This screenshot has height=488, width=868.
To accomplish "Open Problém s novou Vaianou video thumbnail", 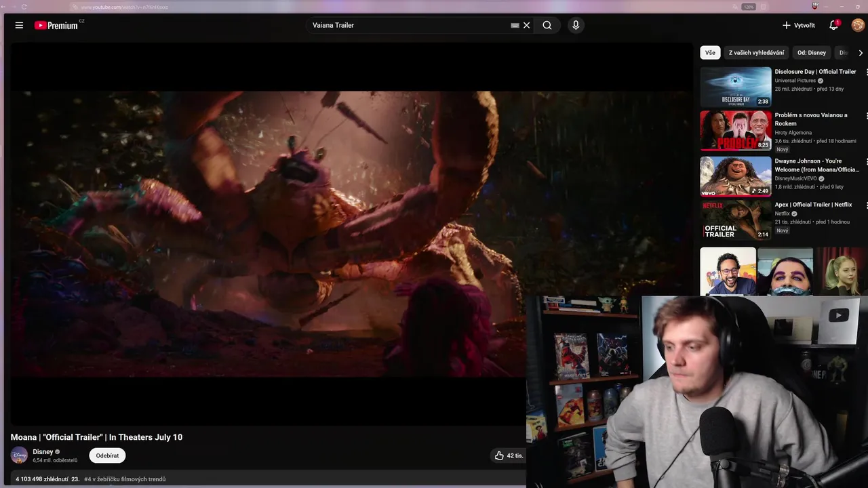I will click(x=736, y=130).
